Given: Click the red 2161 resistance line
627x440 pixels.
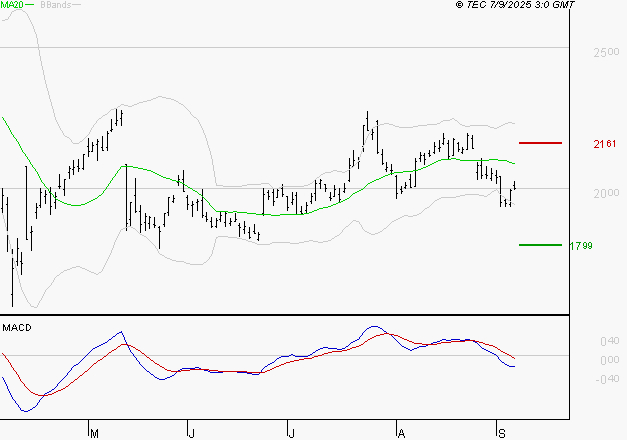Looking at the screenshot, I should pyautogui.click(x=541, y=143).
